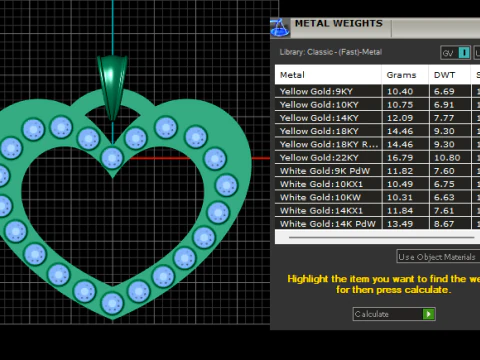
Task: Click the horizontal scrollbar under the metal table
Action: [x=382, y=238]
